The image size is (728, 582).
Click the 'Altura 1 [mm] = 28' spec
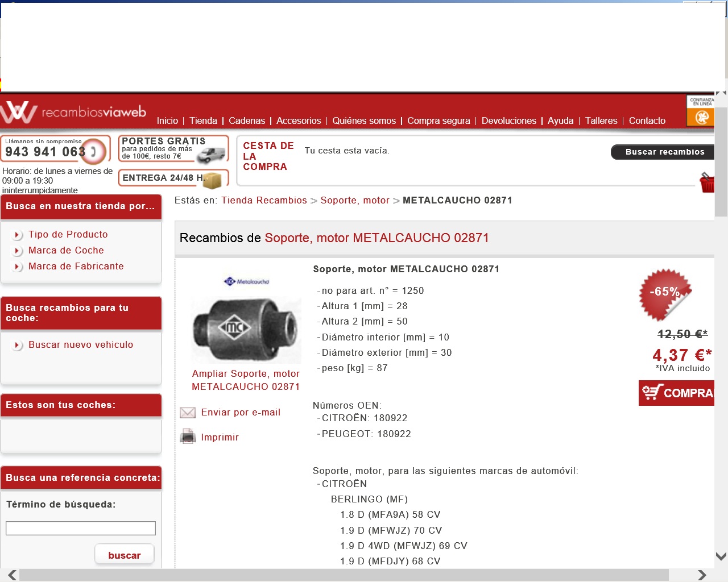365,306
